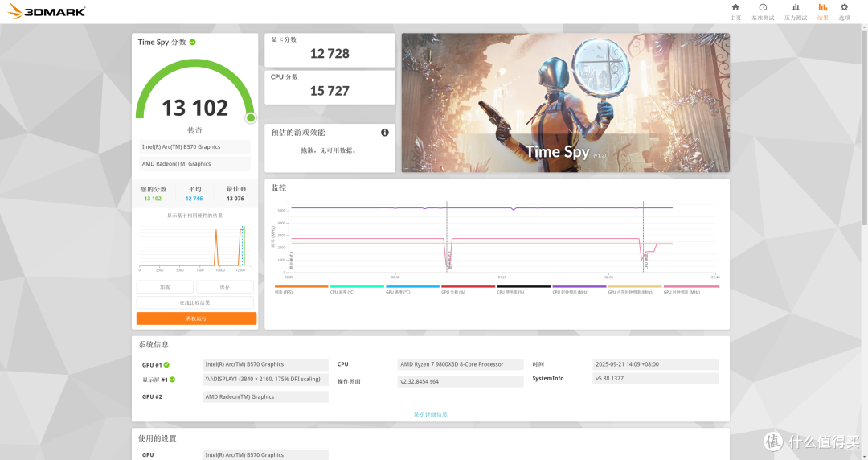Click the 显示详细信息 show details link
This screenshot has height=460, width=868.
click(x=431, y=414)
